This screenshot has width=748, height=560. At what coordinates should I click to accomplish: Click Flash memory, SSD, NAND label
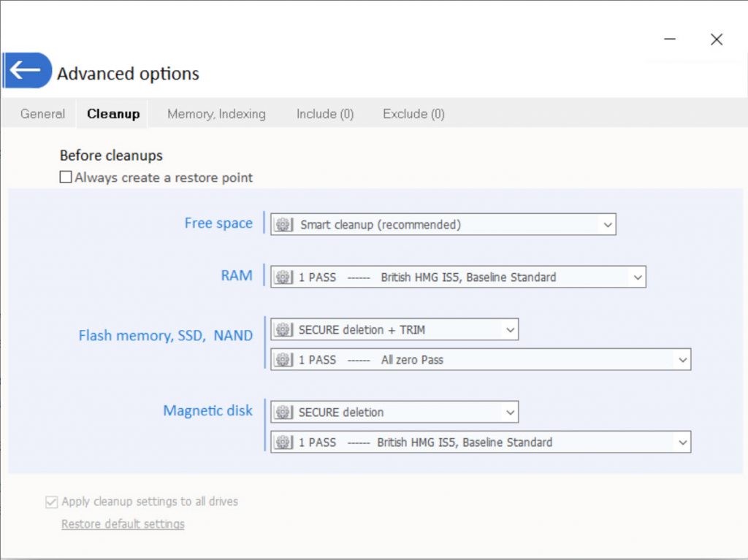(x=166, y=335)
